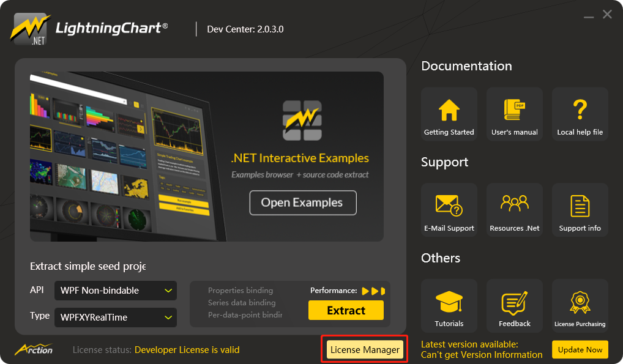
Task: Expand the Type dropdown WPFXYRealTime
Action: pyautogui.click(x=116, y=318)
